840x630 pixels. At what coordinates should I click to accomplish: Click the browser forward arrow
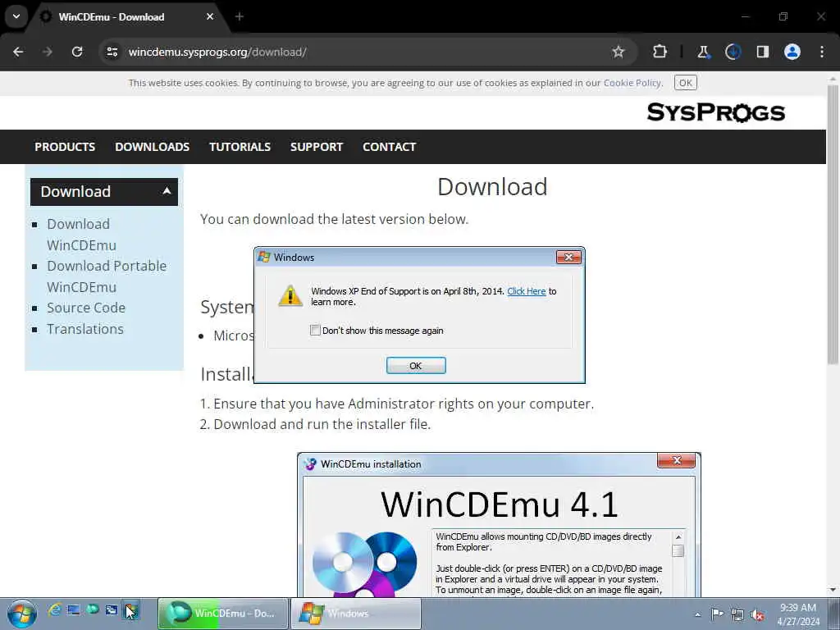tap(48, 52)
